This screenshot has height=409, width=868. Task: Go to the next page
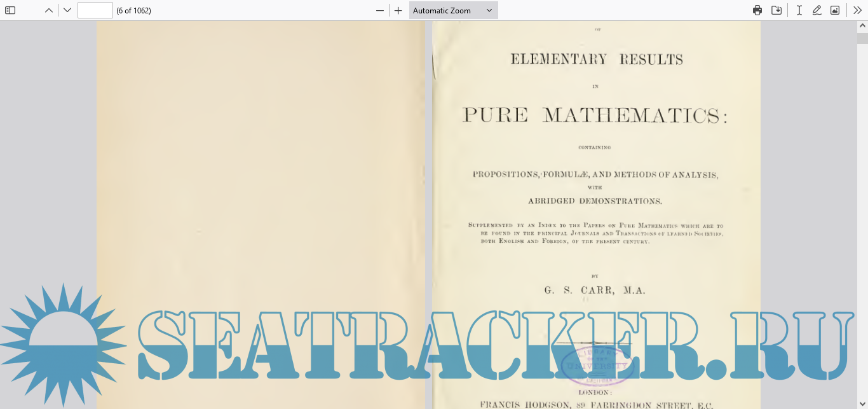pos(67,10)
